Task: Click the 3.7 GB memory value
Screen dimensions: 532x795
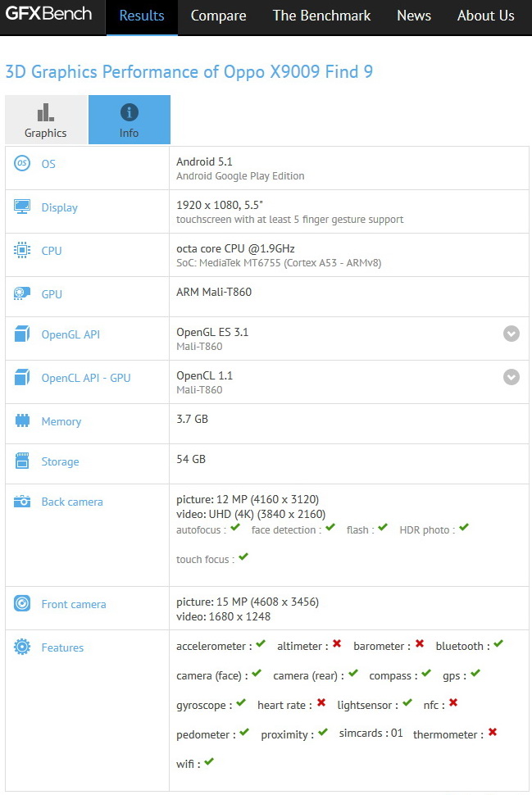Action: 192,419
